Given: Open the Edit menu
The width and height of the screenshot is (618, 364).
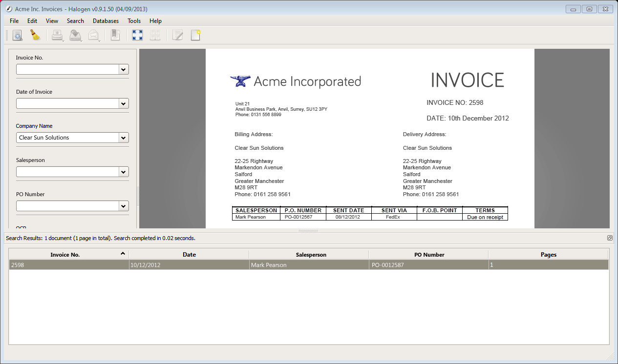Looking at the screenshot, I should pos(32,21).
